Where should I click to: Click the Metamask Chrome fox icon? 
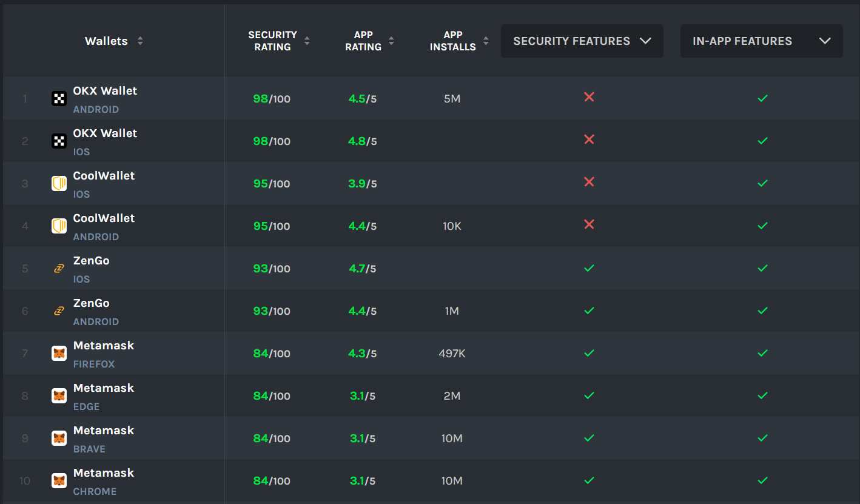[x=59, y=481]
